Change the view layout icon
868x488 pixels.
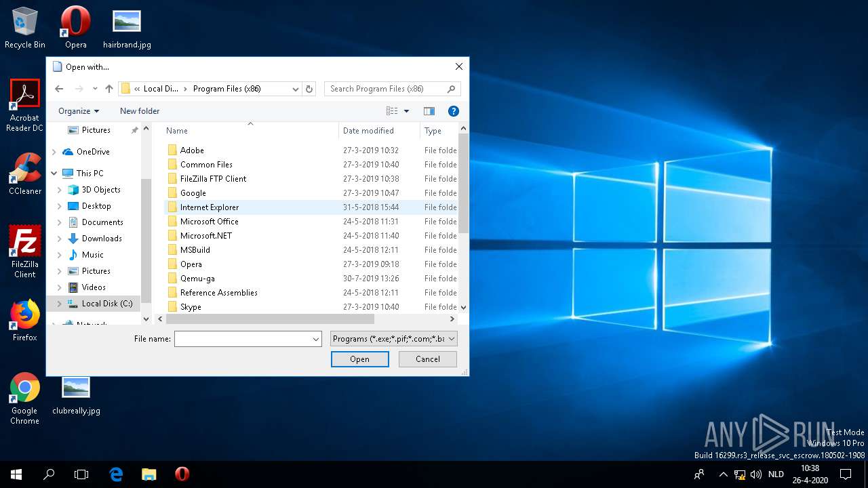392,111
